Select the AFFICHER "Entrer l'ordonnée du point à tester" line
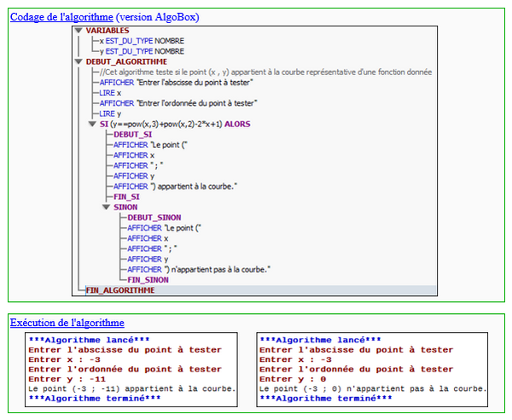Viewport: 512px width, 420px height. [x=178, y=103]
